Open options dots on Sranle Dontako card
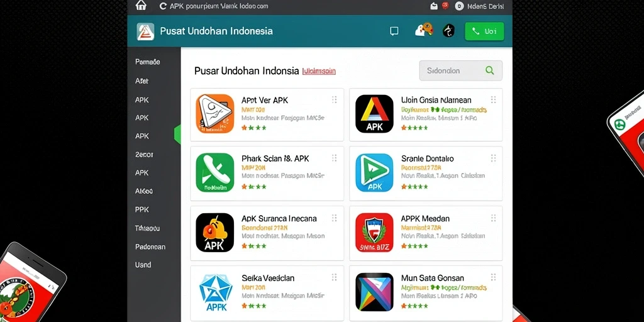The width and height of the screenshot is (644, 322). click(x=493, y=158)
